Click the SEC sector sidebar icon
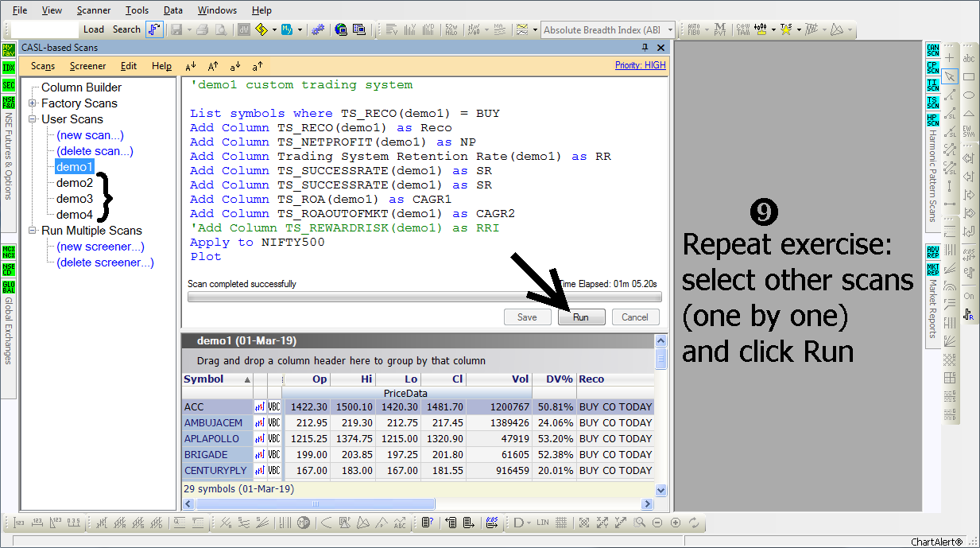This screenshot has height=548, width=980. click(x=9, y=85)
